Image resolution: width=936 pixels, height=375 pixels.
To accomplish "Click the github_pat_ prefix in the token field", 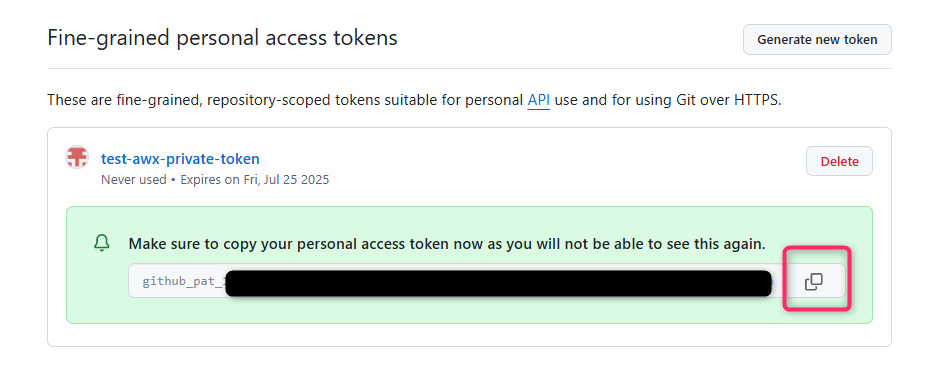I will point(182,281).
